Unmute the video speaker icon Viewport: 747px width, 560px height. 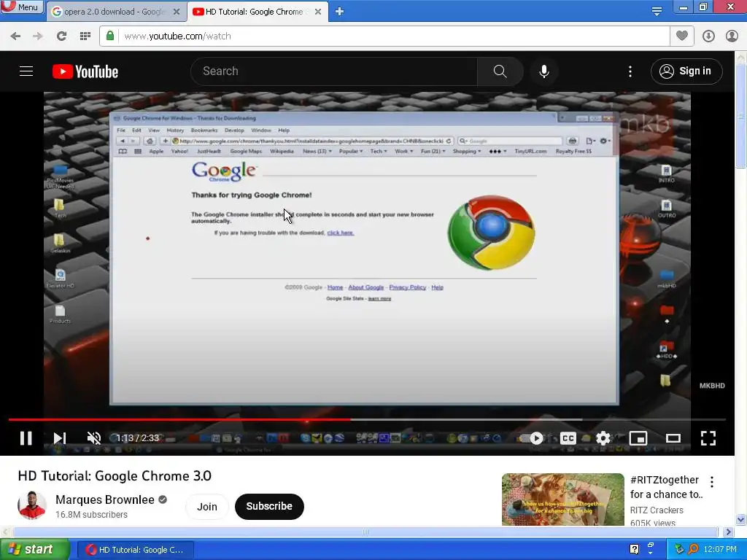click(x=94, y=438)
